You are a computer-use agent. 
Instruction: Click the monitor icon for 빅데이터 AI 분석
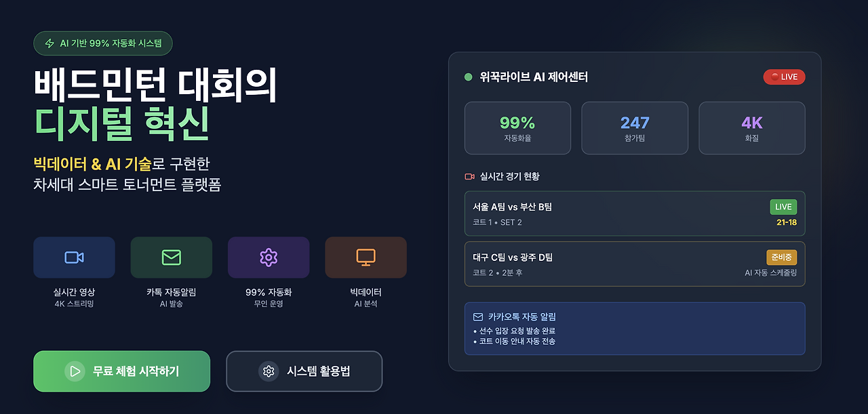[x=366, y=257]
